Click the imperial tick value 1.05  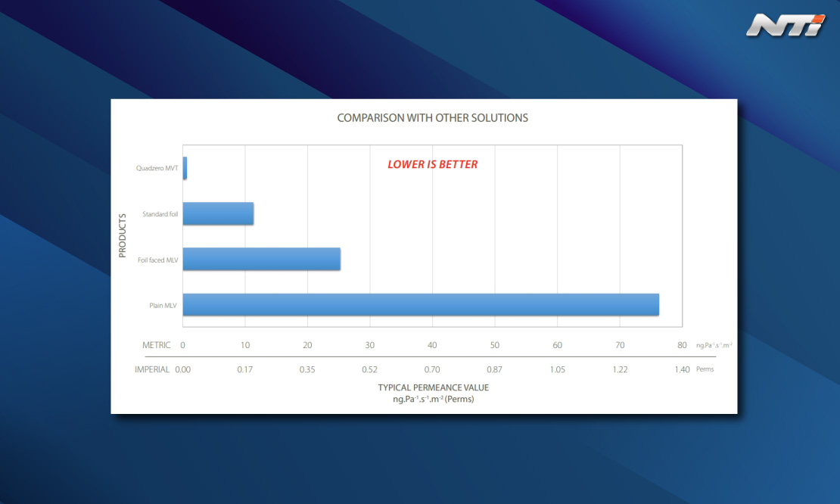[557, 369]
